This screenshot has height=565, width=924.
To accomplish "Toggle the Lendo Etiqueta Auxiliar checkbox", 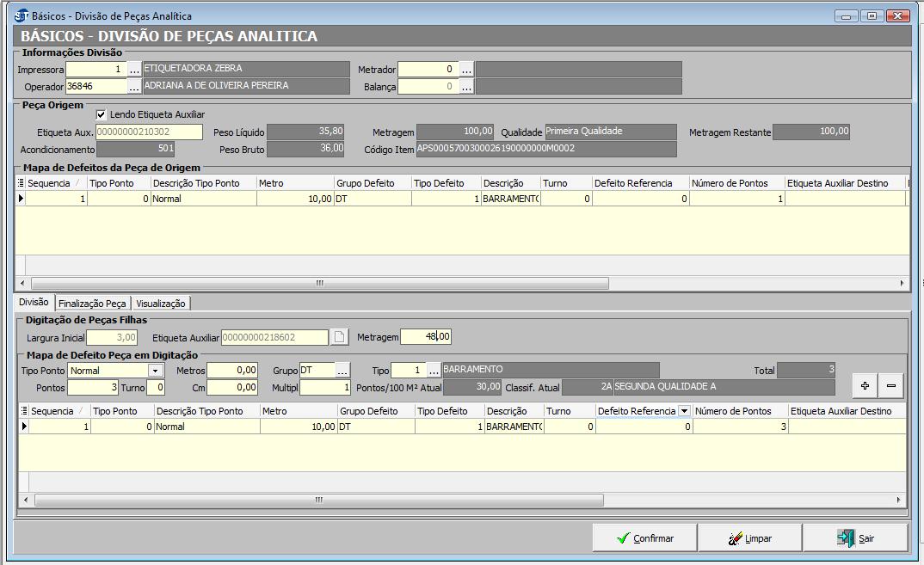I will [102, 114].
